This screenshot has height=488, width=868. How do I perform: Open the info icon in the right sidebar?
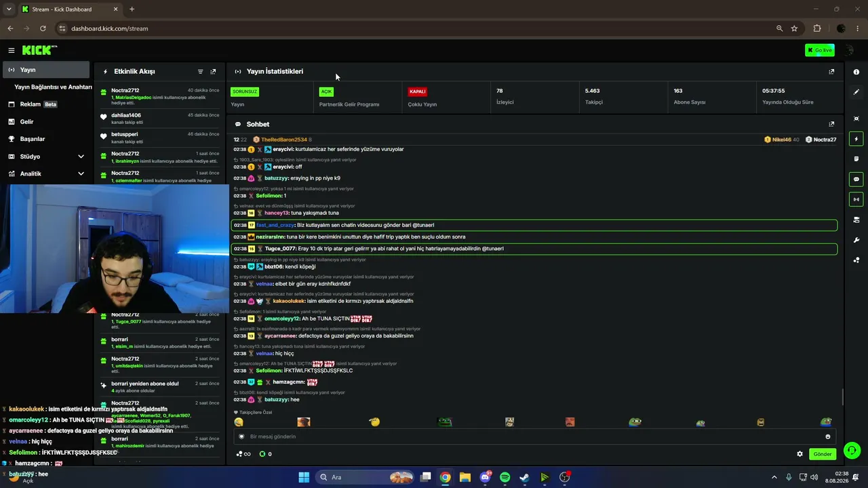(856, 72)
